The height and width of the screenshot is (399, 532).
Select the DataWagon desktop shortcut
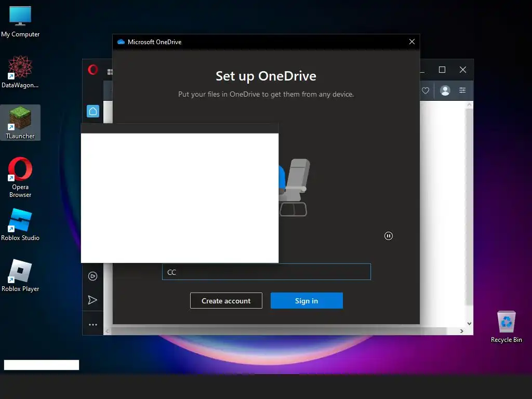tap(20, 72)
